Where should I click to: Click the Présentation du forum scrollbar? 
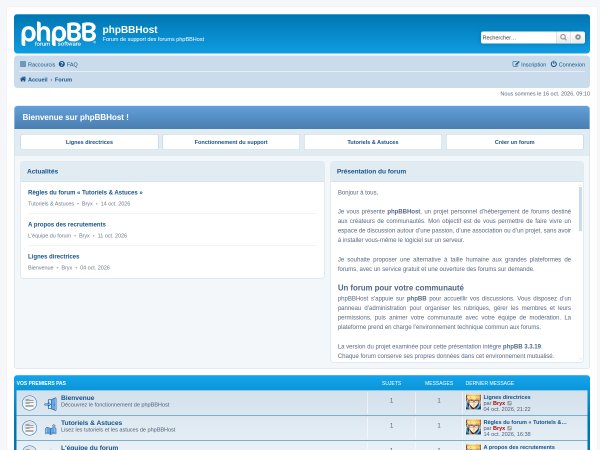tap(580, 209)
